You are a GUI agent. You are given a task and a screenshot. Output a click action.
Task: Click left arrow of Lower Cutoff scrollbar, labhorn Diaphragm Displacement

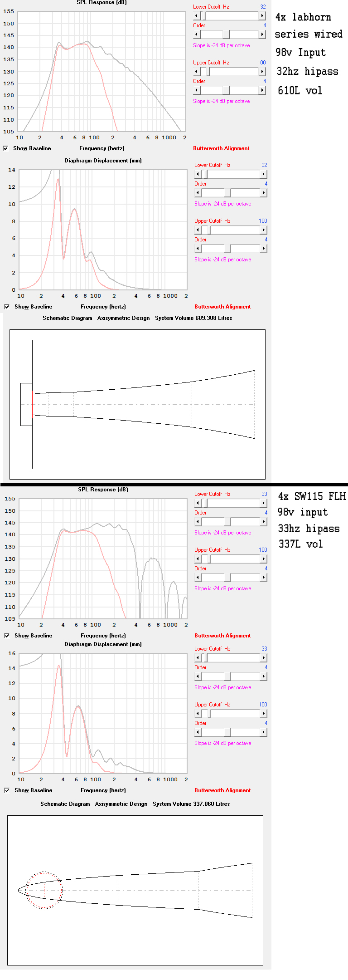click(198, 174)
